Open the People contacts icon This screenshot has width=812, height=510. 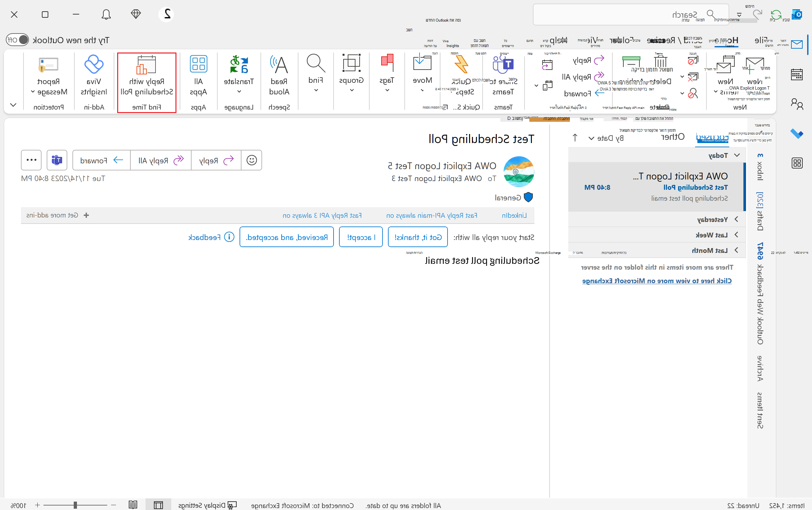(x=797, y=104)
